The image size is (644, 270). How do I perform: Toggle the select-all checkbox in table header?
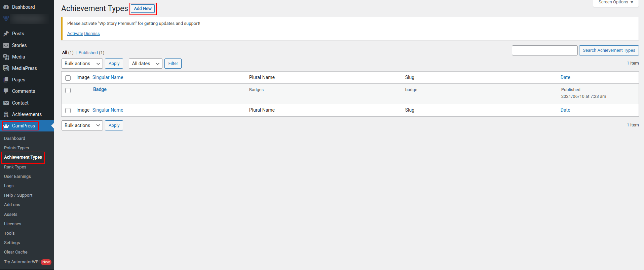point(68,78)
